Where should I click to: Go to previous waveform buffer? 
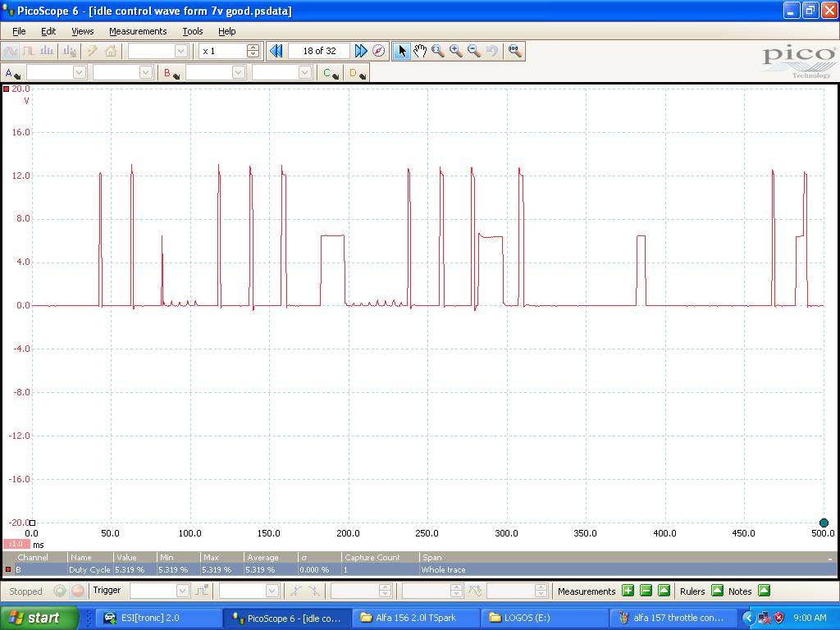276,51
